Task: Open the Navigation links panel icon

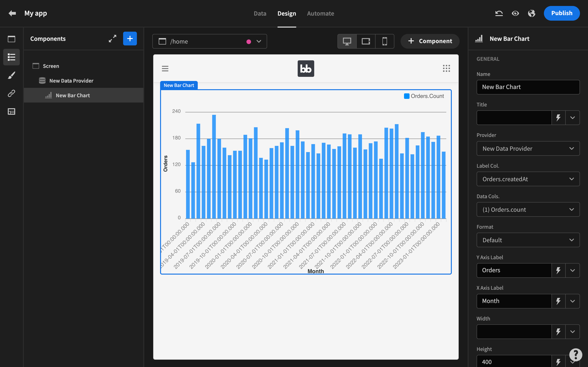Action: point(11,93)
